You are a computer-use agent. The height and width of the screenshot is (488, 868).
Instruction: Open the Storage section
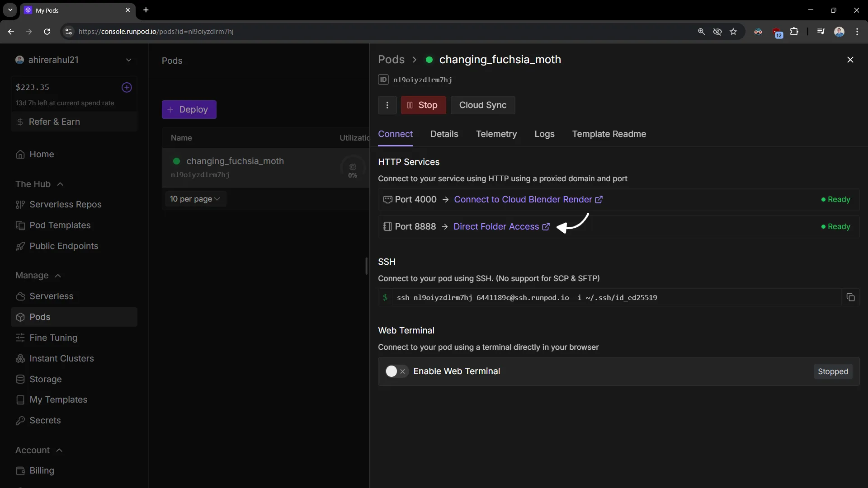(45, 379)
